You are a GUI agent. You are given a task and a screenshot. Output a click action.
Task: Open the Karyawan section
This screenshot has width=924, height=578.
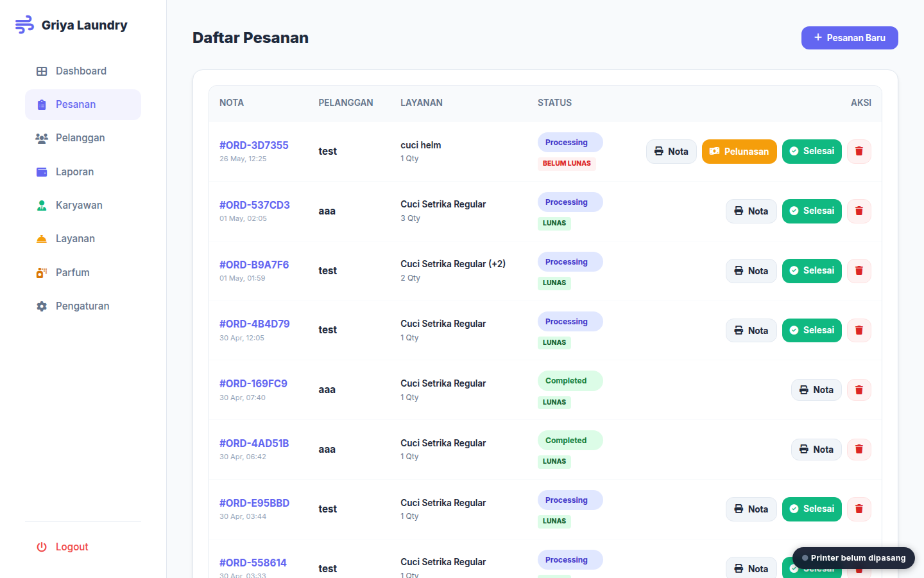pyautogui.click(x=83, y=206)
